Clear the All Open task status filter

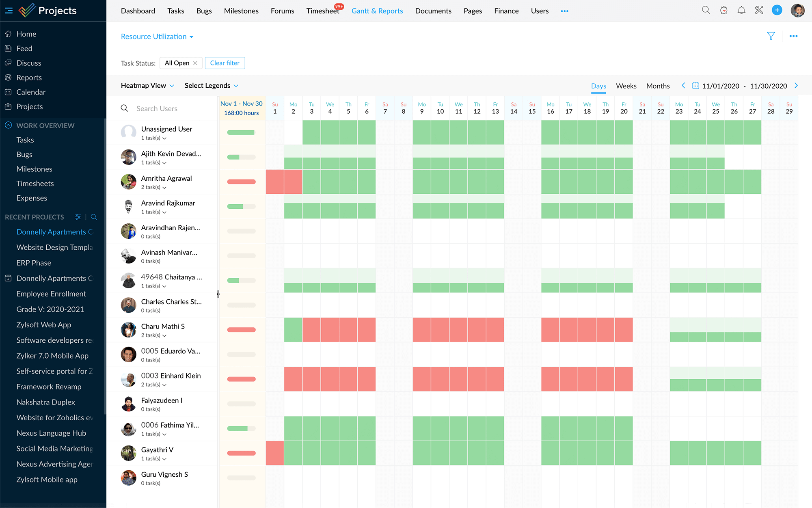(x=195, y=63)
